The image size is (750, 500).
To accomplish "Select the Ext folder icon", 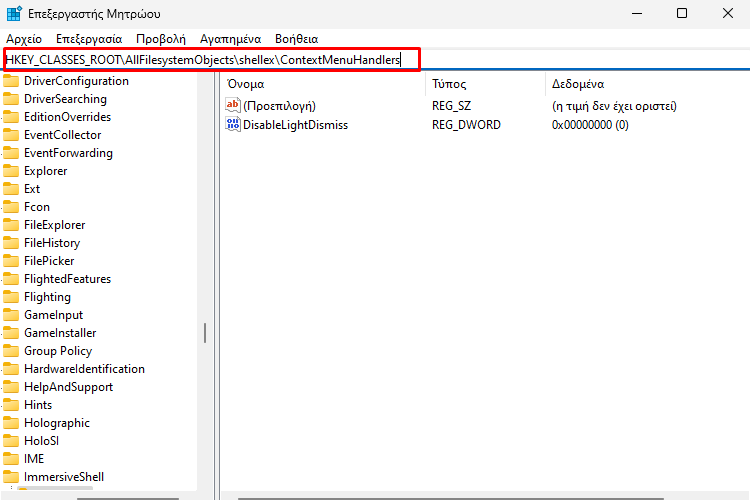I will point(11,189).
